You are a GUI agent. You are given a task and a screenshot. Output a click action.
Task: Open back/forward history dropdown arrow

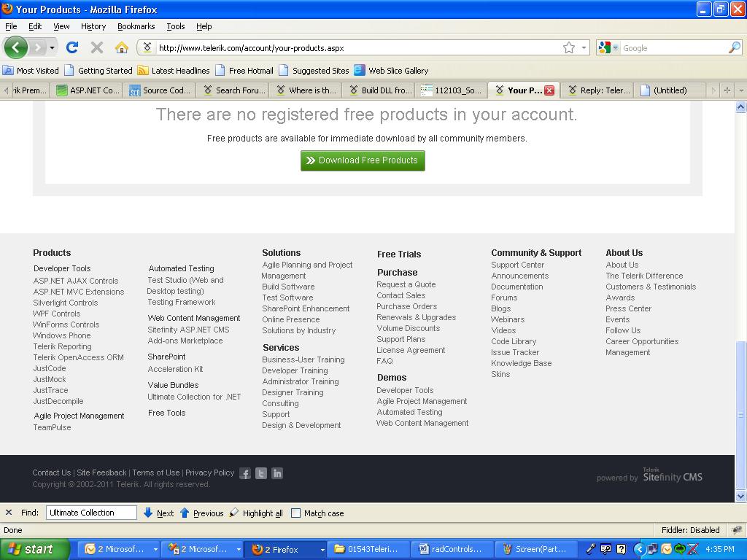(x=52, y=47)
